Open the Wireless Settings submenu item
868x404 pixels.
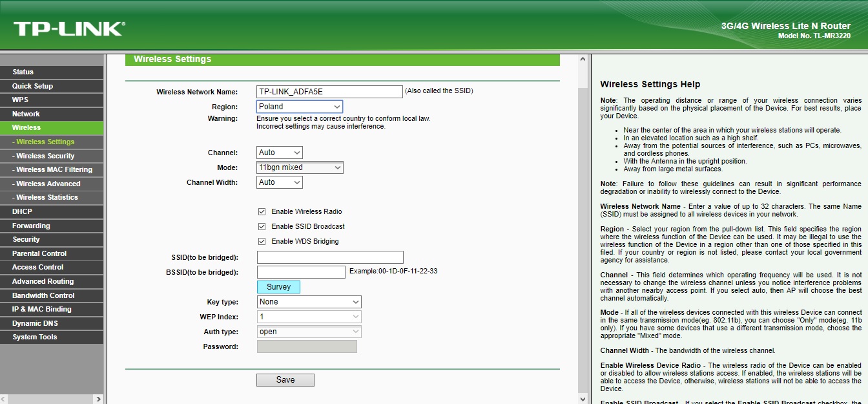(x=52, y=142)
